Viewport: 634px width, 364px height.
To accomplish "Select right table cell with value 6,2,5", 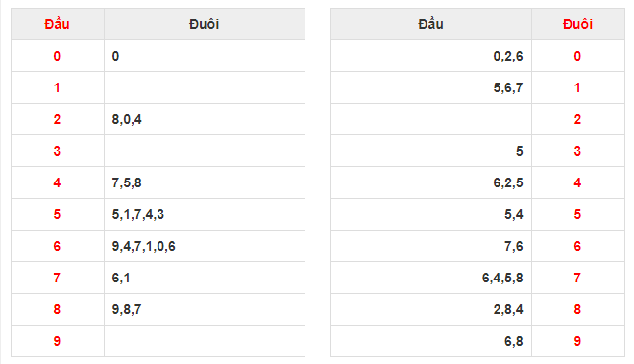I will 431,182.
